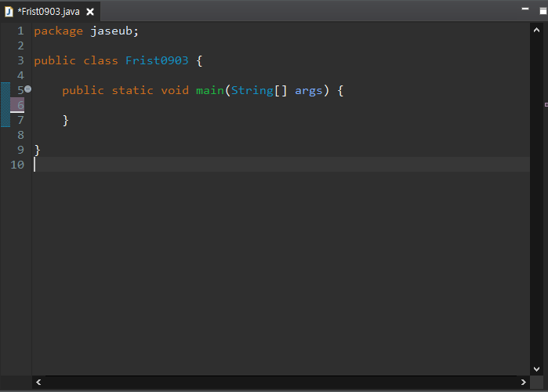Click line number 3 in the gutter
Image resolution: width=548 pixels, height=392 pixels.
[x=20, y=60]
